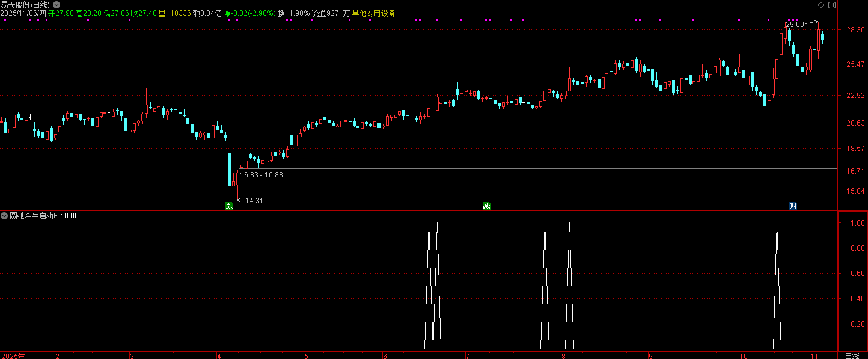This screenshot has height=359, width=868.
Task: Click the 0.40 indicator axis label
Action: 858,299
